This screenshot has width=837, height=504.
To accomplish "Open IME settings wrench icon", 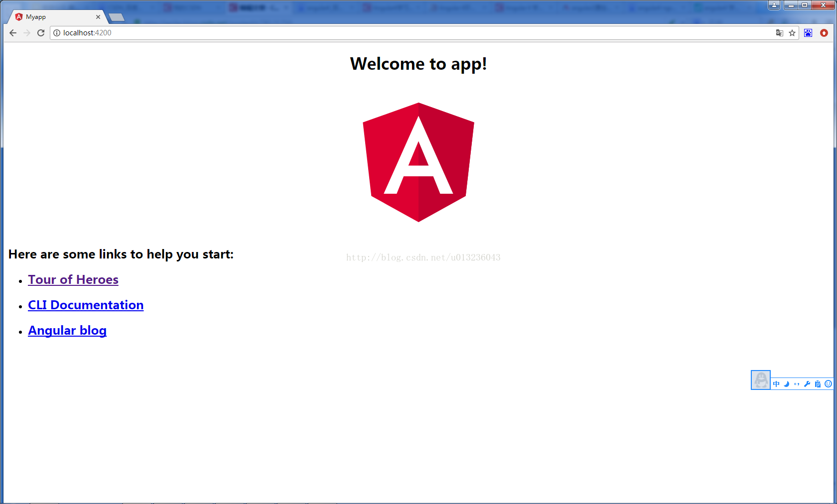I will click(807, 384).
